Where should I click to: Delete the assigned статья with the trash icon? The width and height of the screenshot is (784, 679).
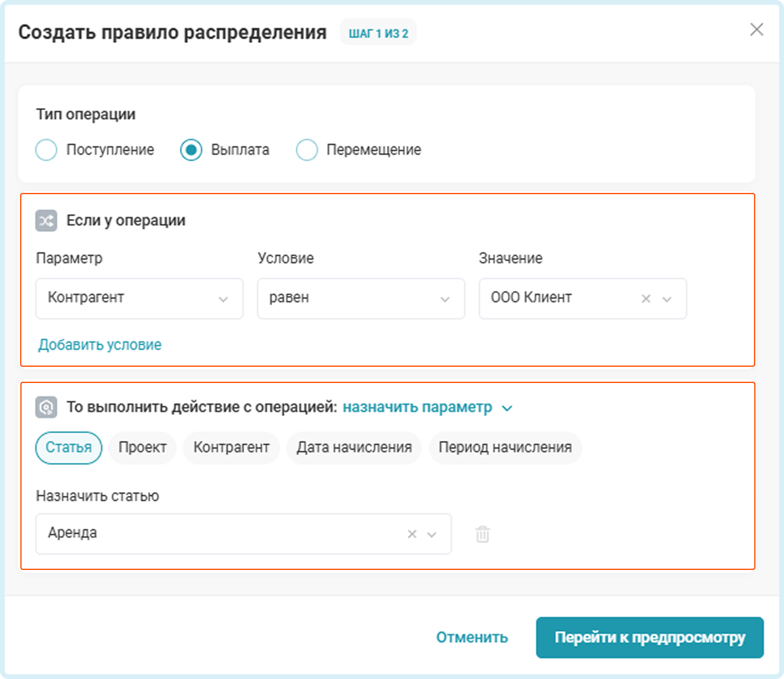click(482, 534)
